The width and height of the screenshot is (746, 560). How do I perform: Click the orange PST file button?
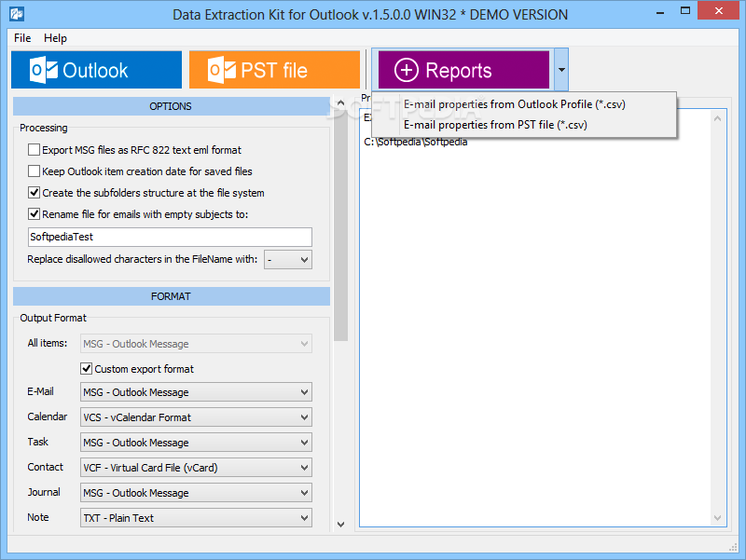click(274, 70)
